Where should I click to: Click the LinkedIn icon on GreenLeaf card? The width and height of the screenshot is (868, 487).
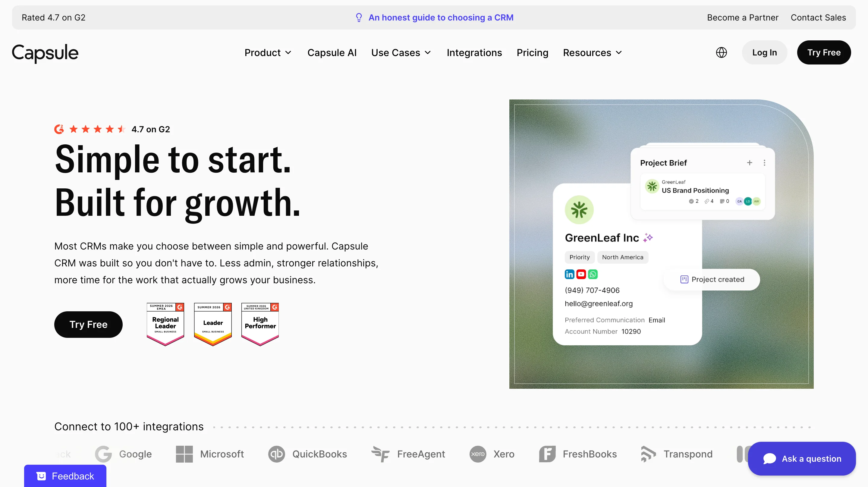coord(569,274)
